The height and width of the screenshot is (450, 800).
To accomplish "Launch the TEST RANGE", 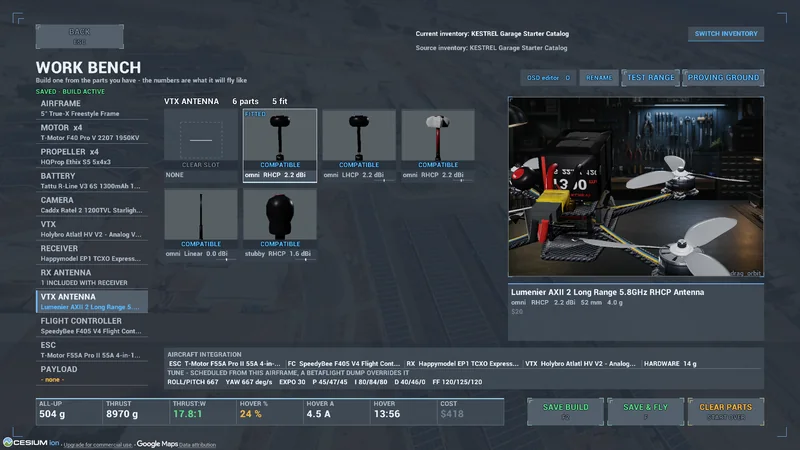I will (x=651, y=78).
